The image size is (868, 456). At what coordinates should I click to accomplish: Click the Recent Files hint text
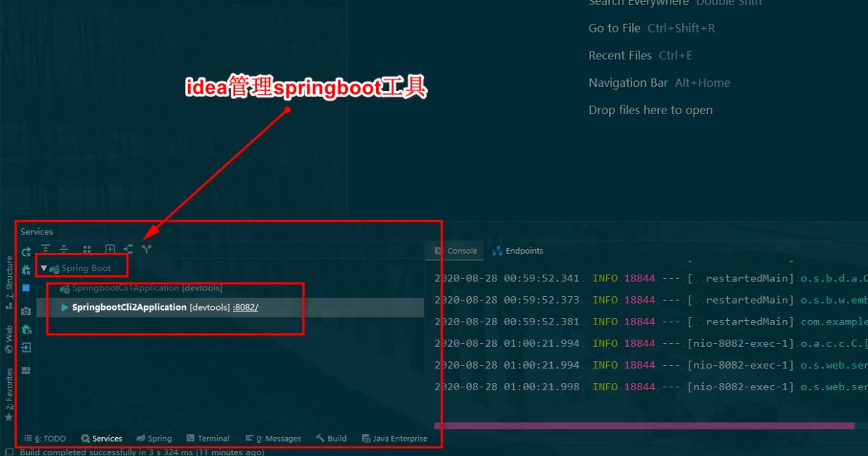click(620, 56)
